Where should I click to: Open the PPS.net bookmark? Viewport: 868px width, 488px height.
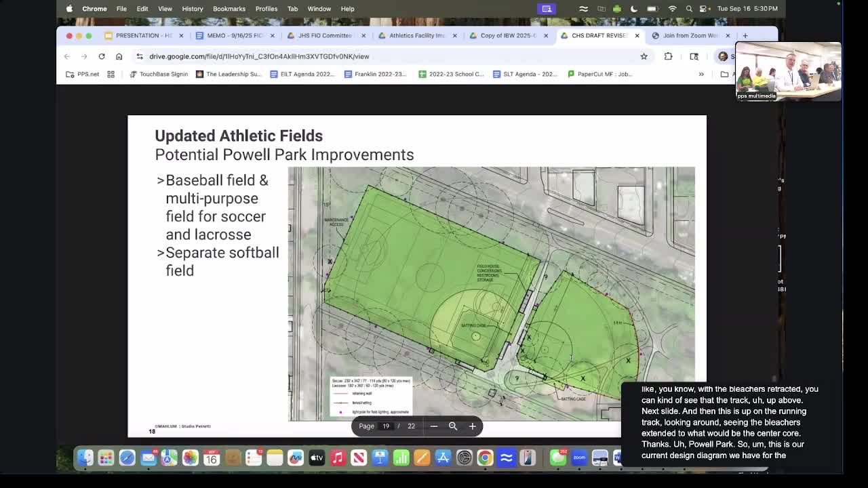click(82, 74)
